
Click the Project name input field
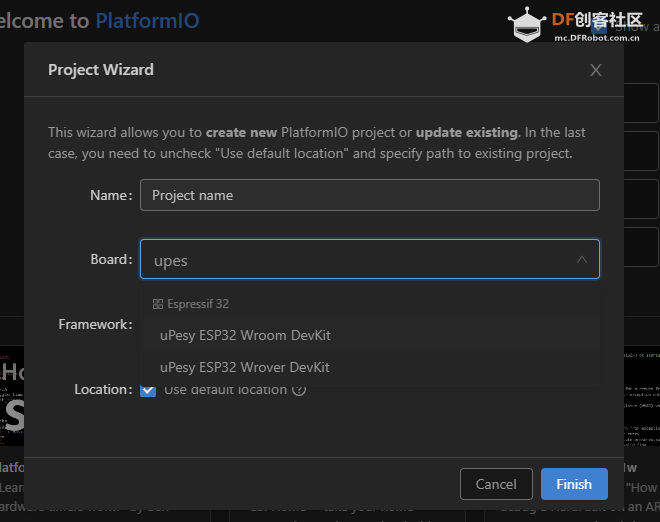(x=370, y=195)
